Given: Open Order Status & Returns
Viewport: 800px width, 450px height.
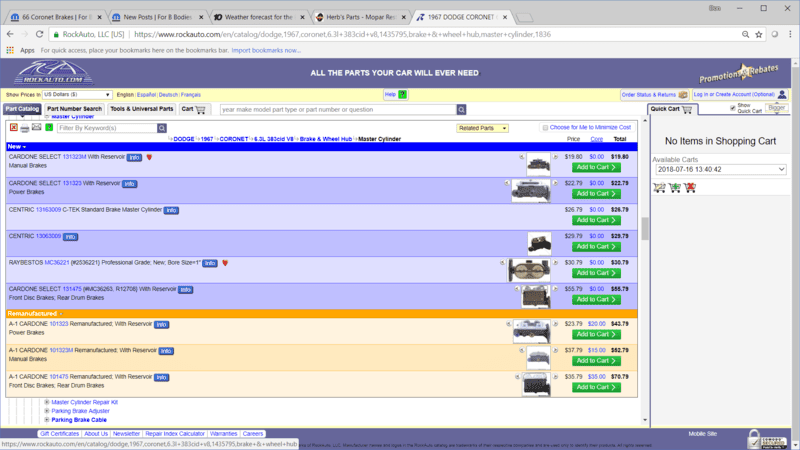Looking at the screenshot, I should (654, 94).
